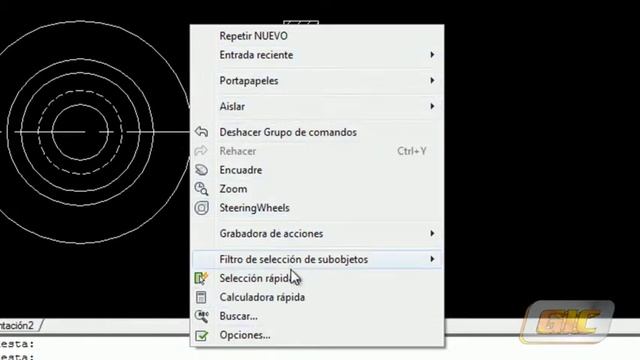Choose Encuadre from the context menu
The height and width of the screenshot is (360, 640).
[x=317, y=170]
